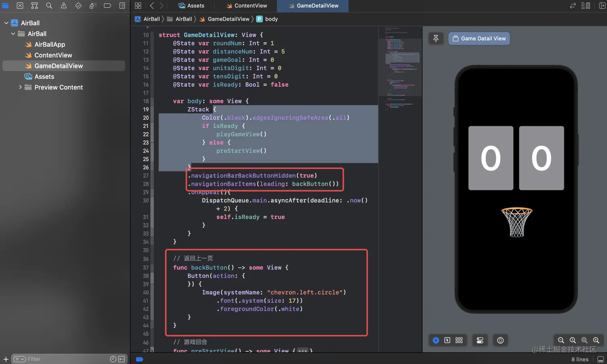Open the Report navigator icon

point(122,6)
